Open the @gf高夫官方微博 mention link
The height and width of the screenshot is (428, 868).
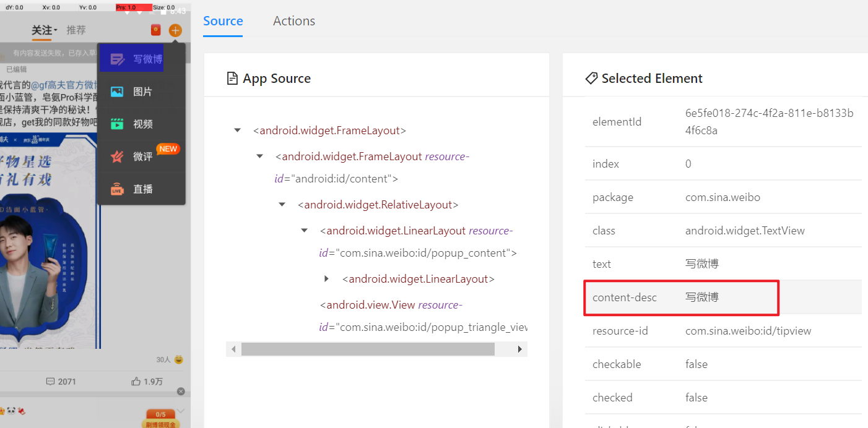point(64,85)
